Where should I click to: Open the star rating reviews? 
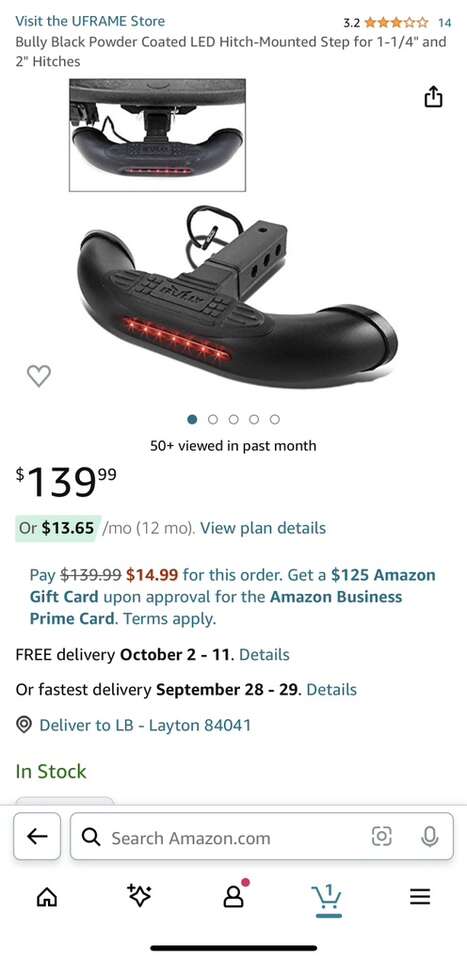point(397,23)
